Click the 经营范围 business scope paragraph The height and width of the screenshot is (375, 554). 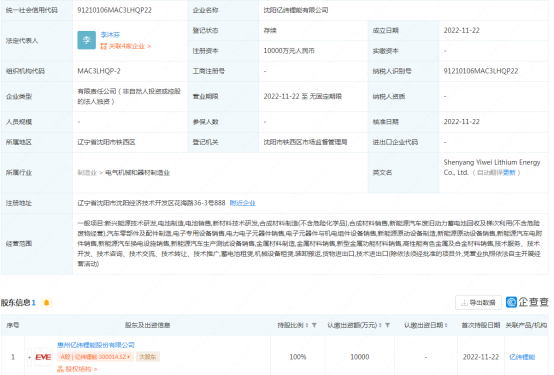pos(310,244)
